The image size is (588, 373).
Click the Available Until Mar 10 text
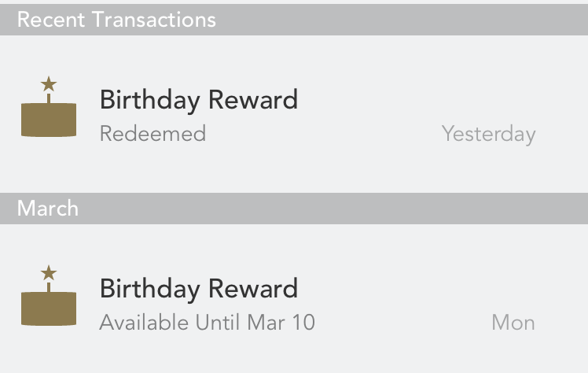coord(208,323)
